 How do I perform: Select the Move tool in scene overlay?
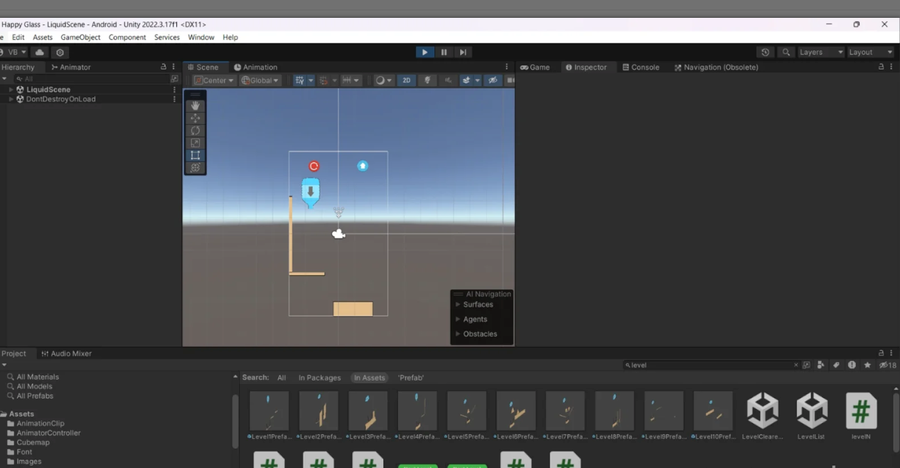point(195,118)
